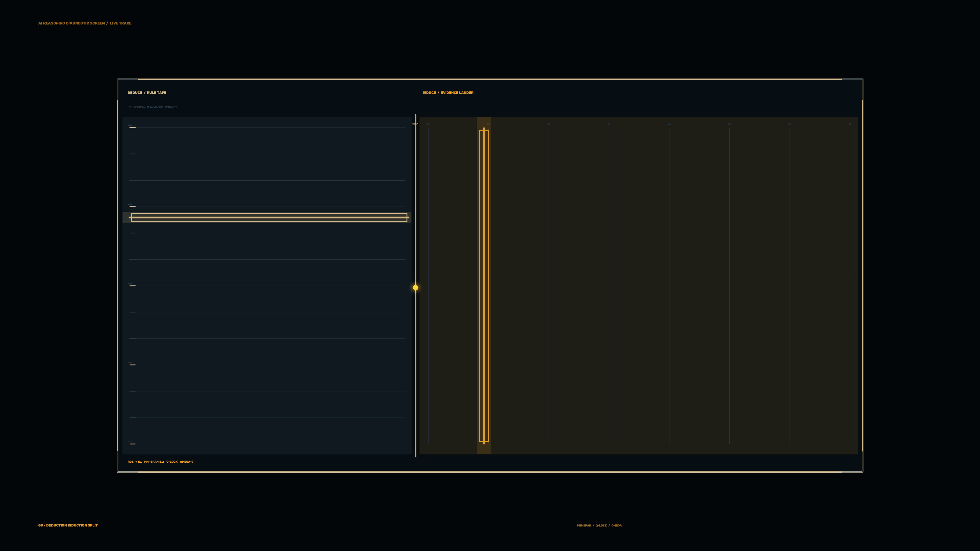Image resolution: width=980 pixels, height=551 pixels.
Task: Click the Q-LOCK status entry at bottom
Action: [x=172, y=462]
